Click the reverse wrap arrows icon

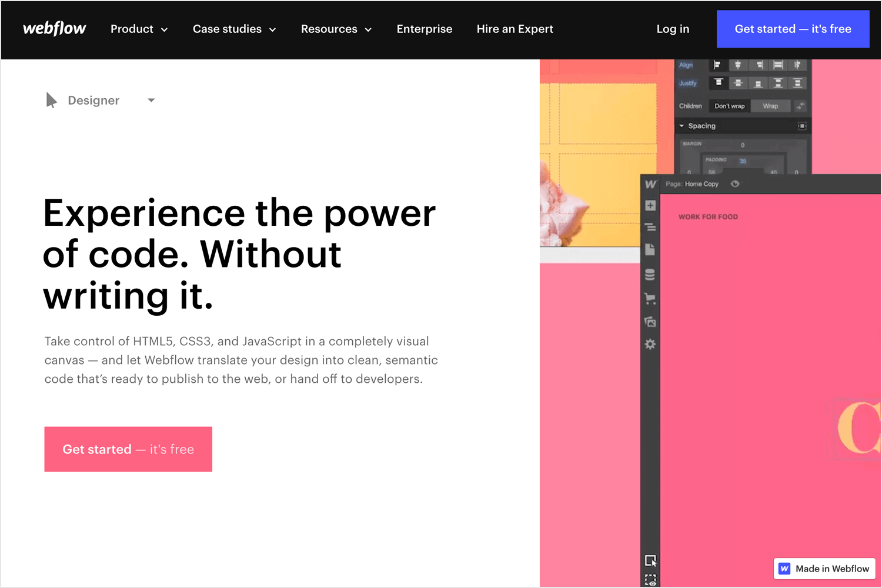click(800, 106)
